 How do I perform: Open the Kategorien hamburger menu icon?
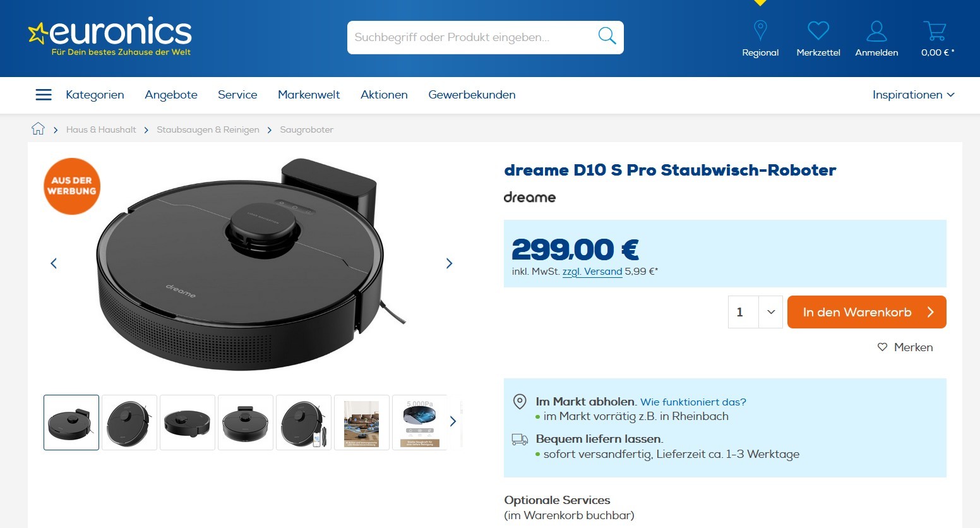coord(44,95)
